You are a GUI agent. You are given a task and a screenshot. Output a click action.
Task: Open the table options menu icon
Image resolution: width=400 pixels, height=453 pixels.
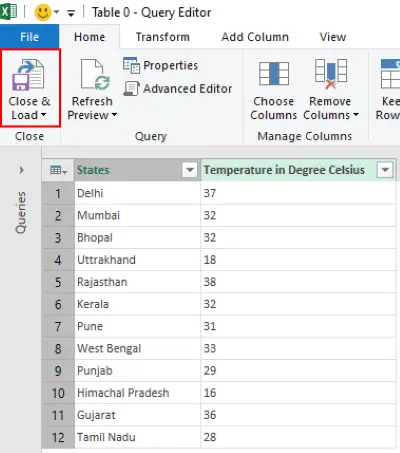pyautogui.click(x=58, y=170)
